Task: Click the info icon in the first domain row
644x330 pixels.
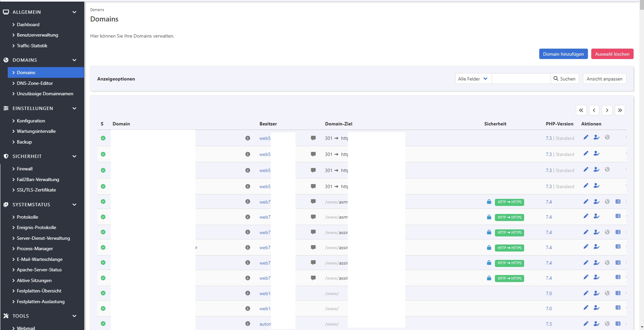Action: point(247,138)
